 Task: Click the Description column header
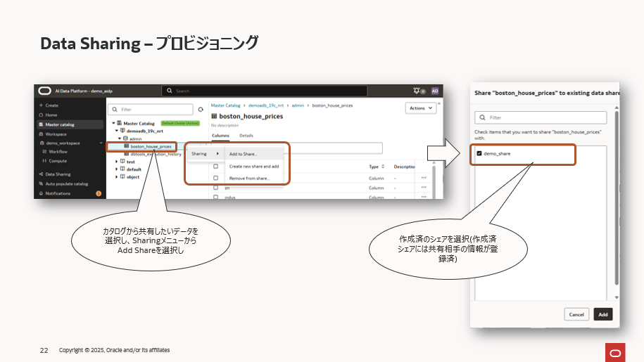pyautogui.click(x=405, y=167)
